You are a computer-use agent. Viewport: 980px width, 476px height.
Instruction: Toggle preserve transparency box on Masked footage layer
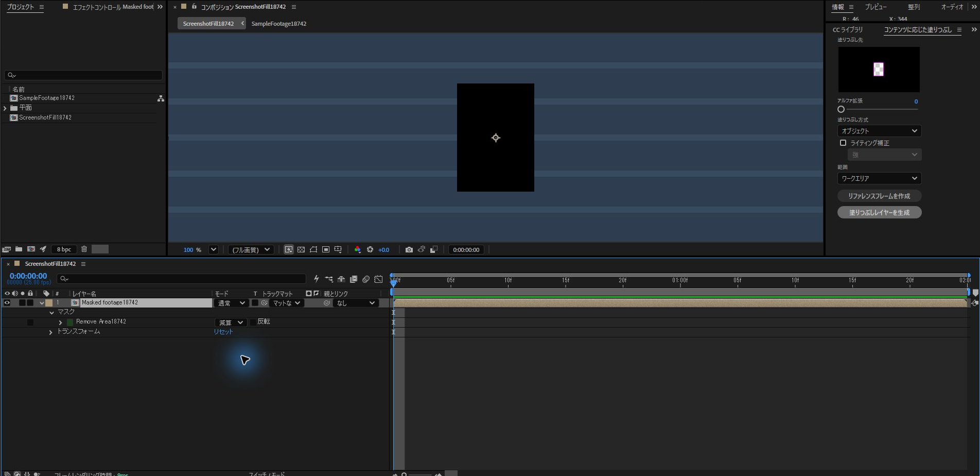pos(255,303)
